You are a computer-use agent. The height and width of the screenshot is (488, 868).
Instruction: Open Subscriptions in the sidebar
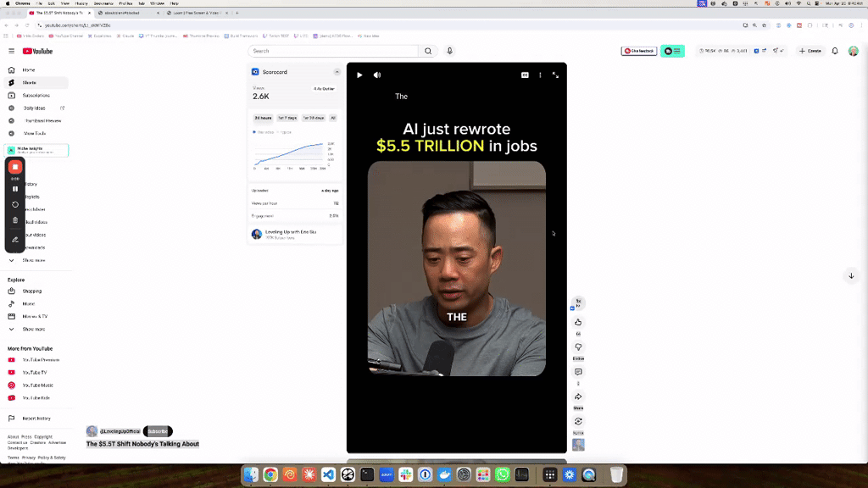click(x=36, y=95)
